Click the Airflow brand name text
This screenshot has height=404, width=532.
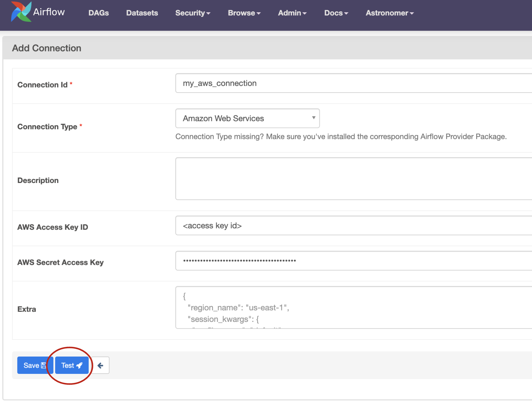pyautogui.click(x=49, y=12)
